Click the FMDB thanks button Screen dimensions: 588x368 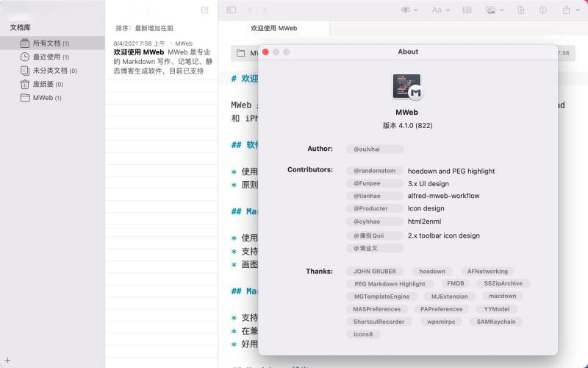456,283
